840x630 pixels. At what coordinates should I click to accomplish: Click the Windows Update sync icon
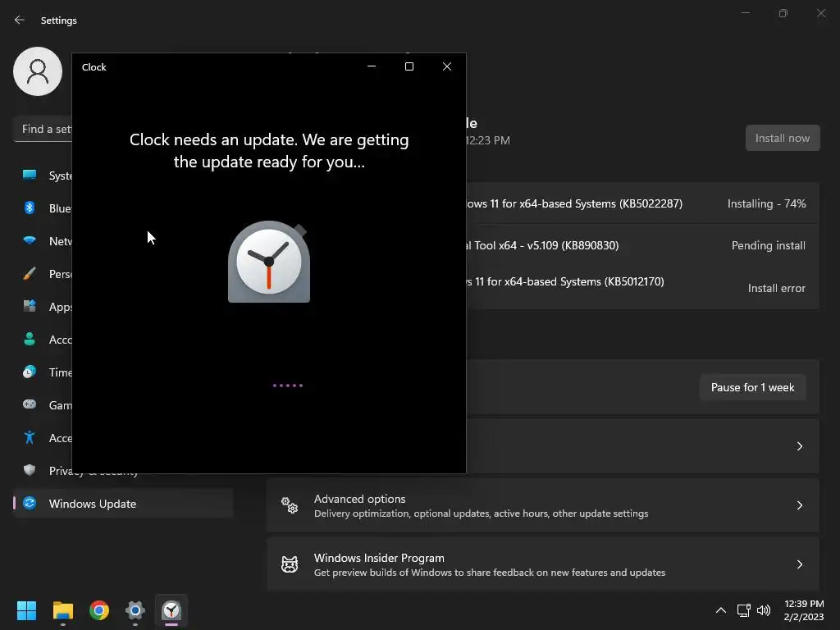point(30,503)
